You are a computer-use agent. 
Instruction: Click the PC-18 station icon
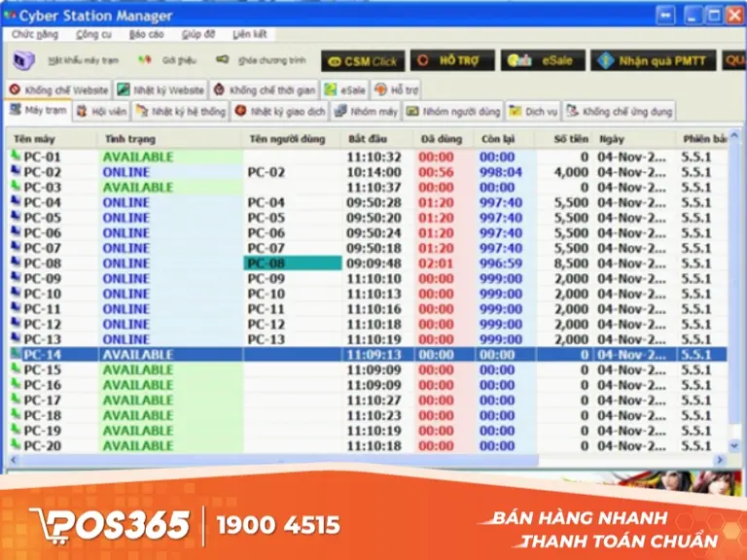[x=16, y=415]
